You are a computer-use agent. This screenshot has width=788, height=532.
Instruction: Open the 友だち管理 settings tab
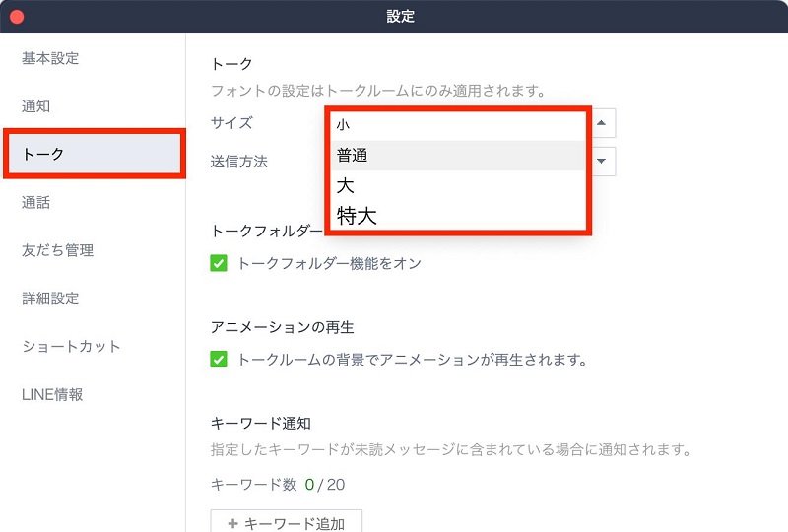[57, 250]
